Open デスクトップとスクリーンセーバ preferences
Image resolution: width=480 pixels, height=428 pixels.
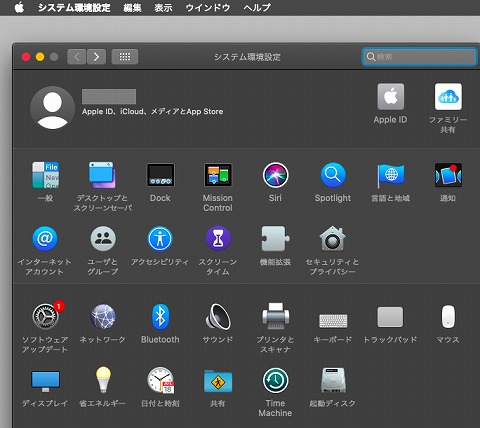tap(102, 175)
